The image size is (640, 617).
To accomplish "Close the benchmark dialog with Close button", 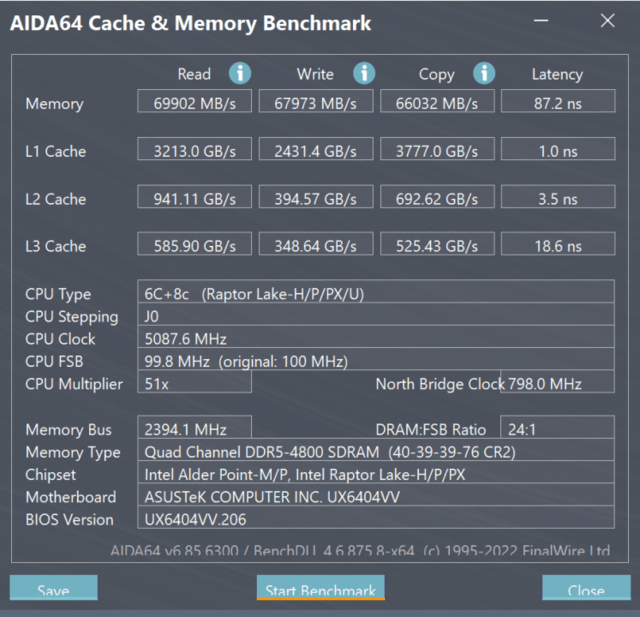I will point(586,590).
